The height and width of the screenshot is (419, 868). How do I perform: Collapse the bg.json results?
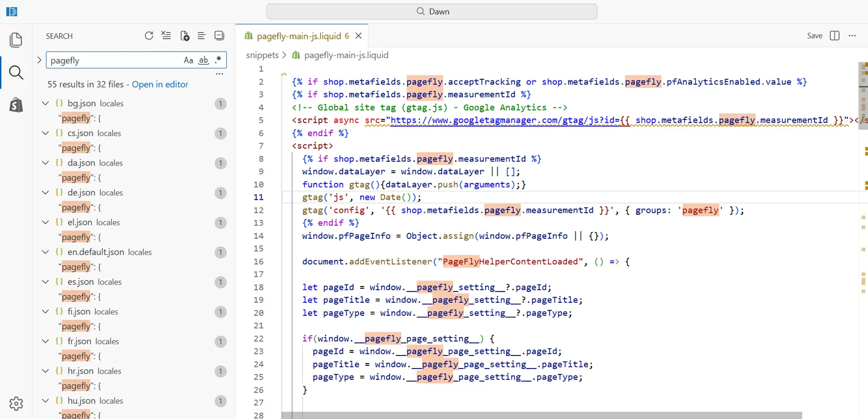click(46, 103)
